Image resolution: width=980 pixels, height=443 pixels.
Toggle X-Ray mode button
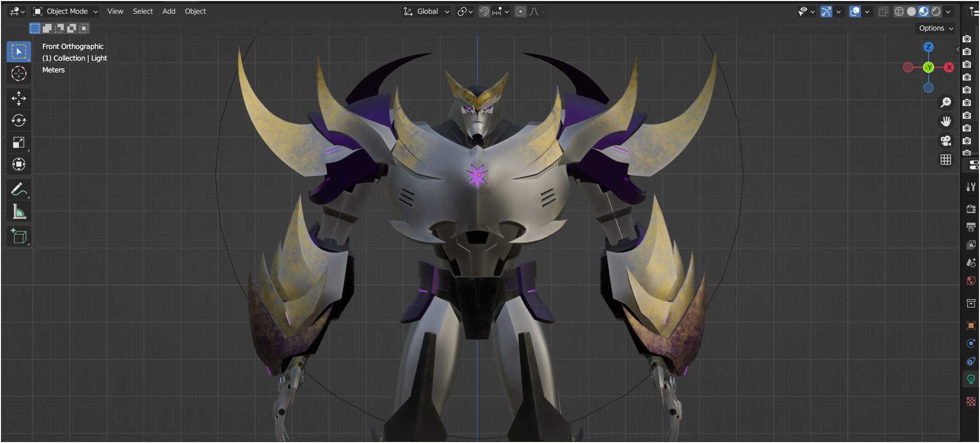tap(883, 11)
